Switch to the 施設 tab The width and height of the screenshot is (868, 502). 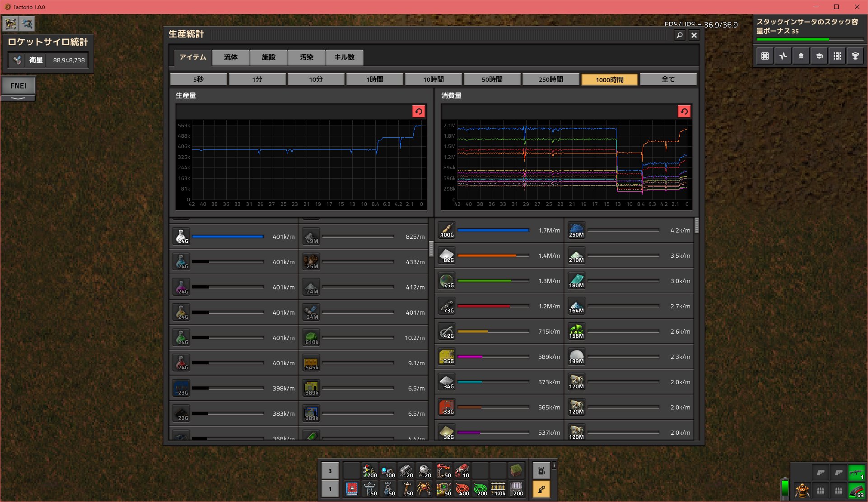[268, 57]
